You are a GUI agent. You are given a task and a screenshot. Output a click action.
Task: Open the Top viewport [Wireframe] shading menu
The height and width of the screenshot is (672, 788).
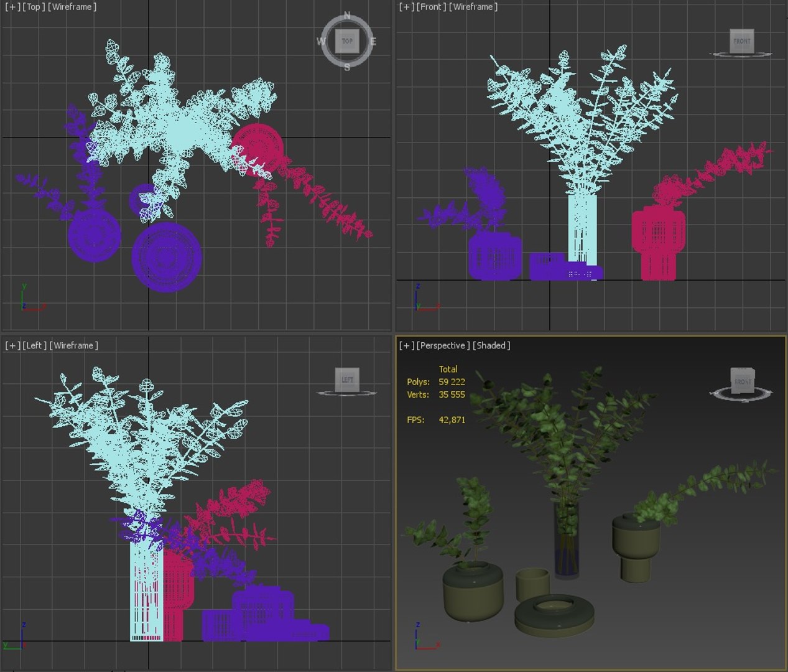tap(72, 7)
